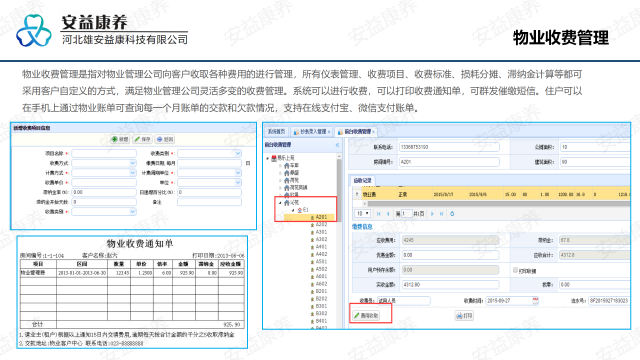The image size is (640, 360).
Task: Open the 收费类别 dropdown
Action: (238, 153)
